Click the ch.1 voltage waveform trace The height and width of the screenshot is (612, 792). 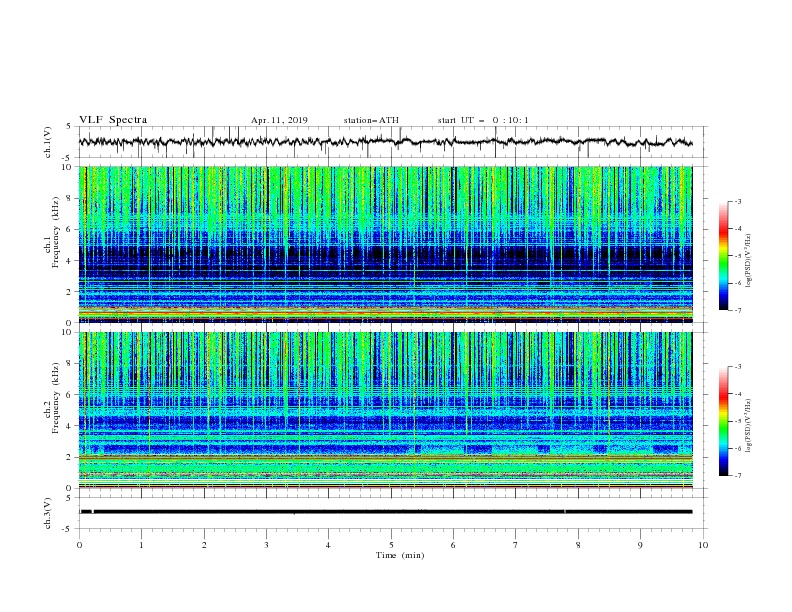385,142
